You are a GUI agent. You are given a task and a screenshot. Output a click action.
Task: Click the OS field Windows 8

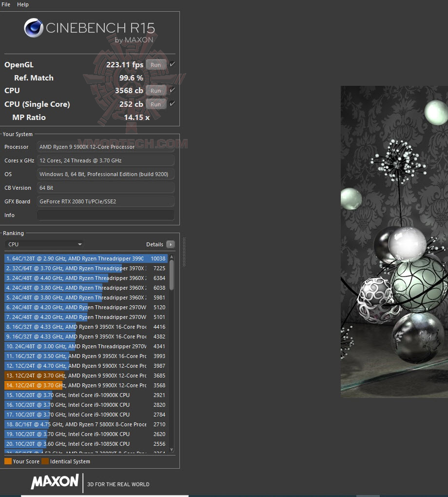coord(105,174)
